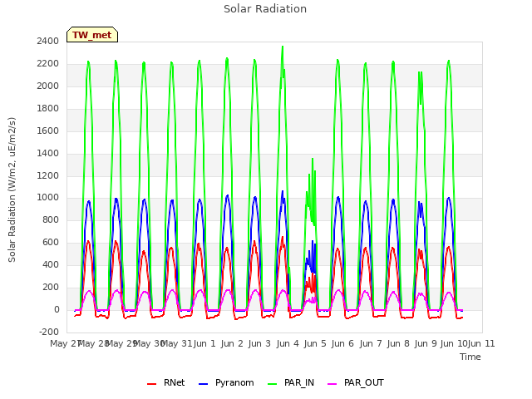Click the 2200 y-axis tick label
This screenshot has height=399, width=532.
[48, 63]
